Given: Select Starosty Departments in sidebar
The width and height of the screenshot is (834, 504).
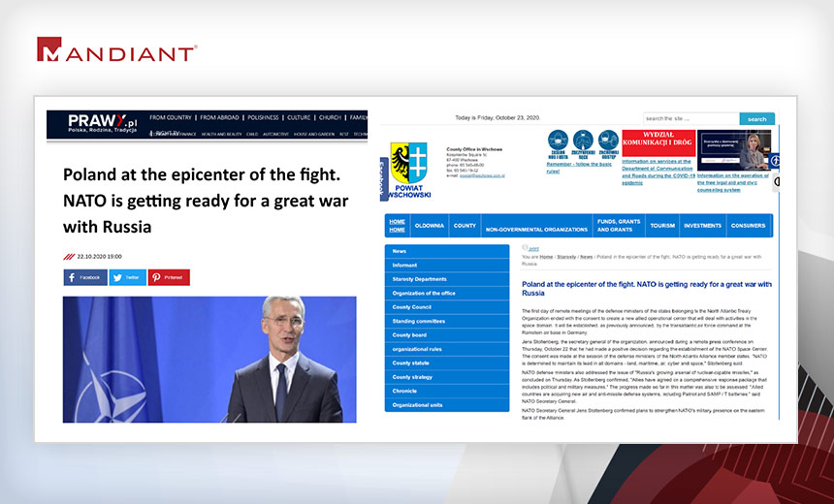Looking at the screenshot, I should tap(447, 279).
